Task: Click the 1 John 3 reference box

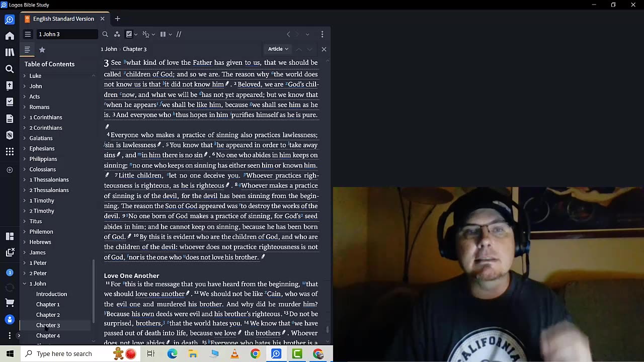Action: (x=67, y=34)
